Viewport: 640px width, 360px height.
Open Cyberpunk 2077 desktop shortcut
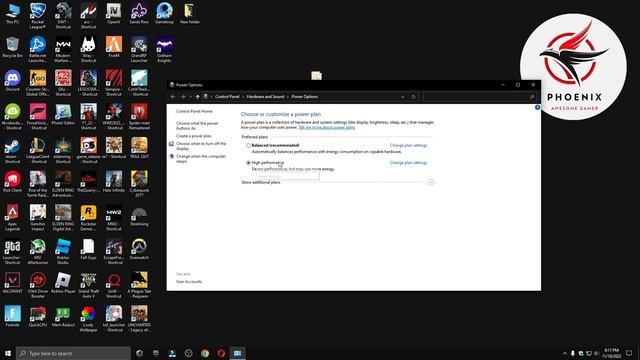point(139,184)
